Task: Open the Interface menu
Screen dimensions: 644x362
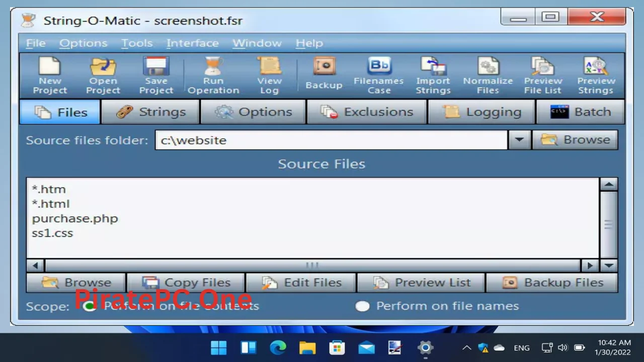Action: (192, 43)
